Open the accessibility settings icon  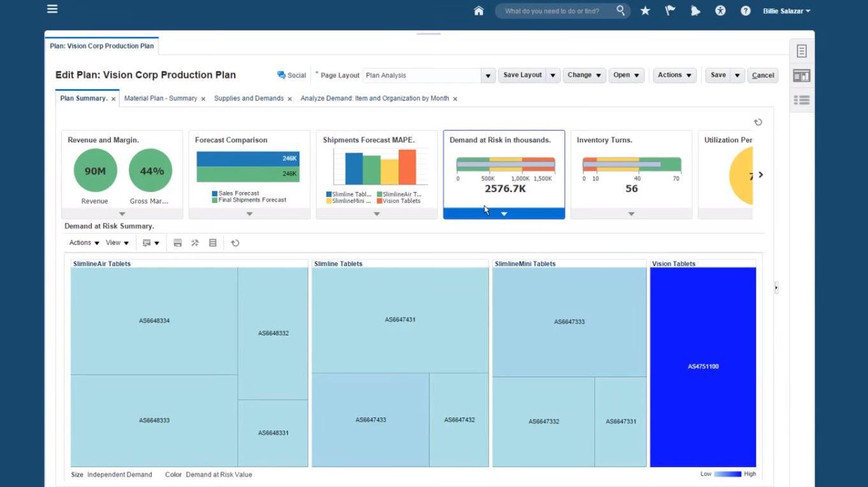720,10
